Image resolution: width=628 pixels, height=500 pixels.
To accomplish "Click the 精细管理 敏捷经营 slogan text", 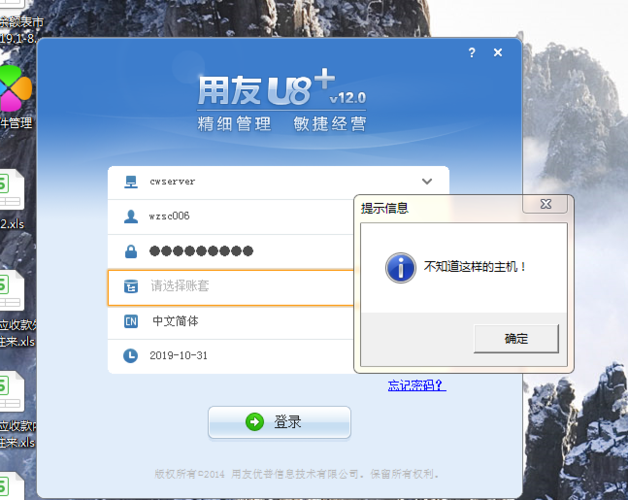I will point(282,124).
